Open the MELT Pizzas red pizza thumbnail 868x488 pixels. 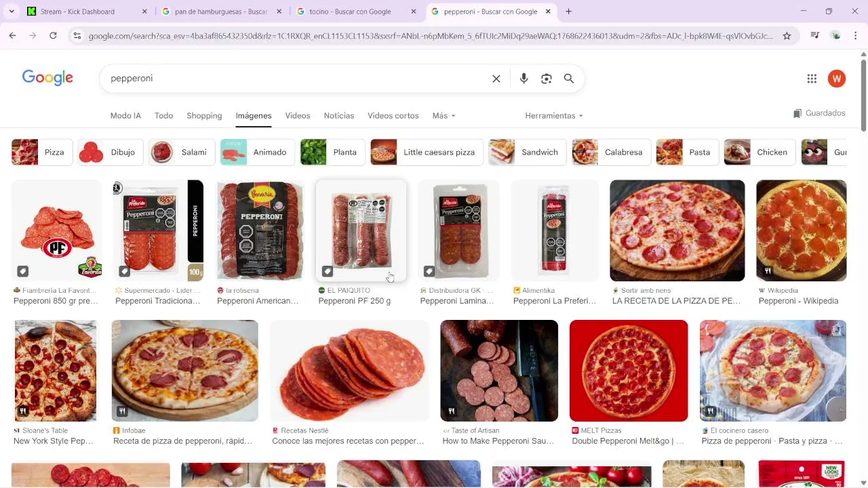coord(629,371)
